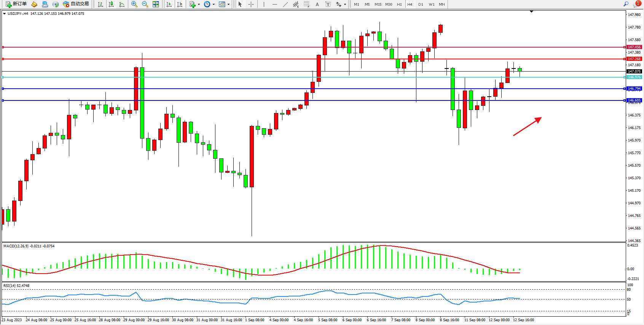The width and height of the screenshot is (644, 325).
Task: Switch to the D1 timeframe
Action: pyautogui.click(x=421, y=5)
